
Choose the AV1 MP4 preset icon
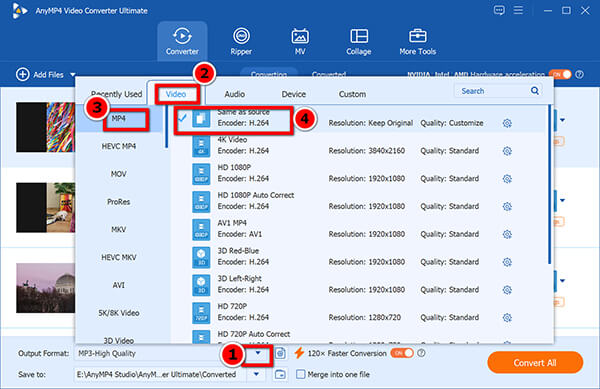201,229
